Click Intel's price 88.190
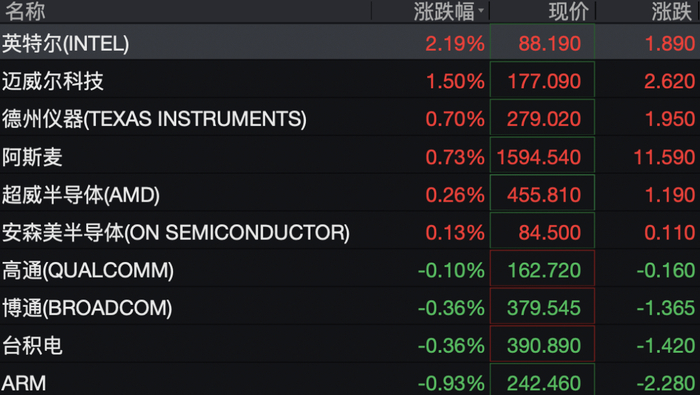This screenshot has height=395, width=700. (x=550, y=44)
